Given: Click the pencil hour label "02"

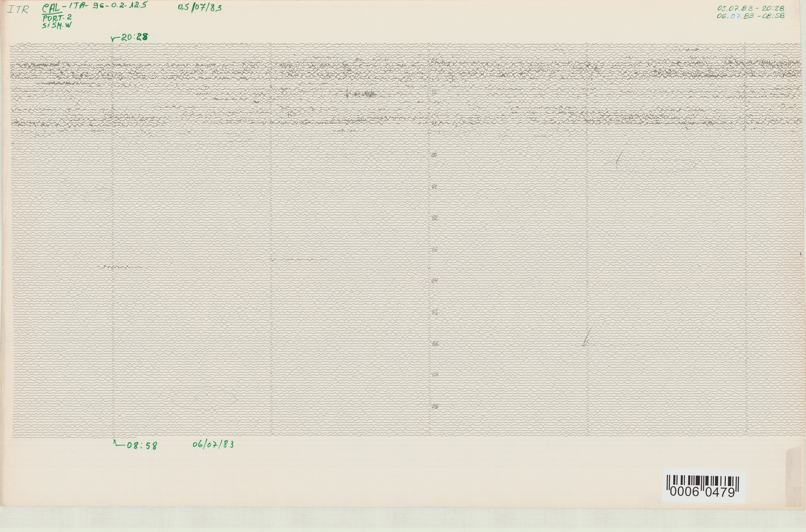Looking at the screenshot, I should tap(435, 218).
